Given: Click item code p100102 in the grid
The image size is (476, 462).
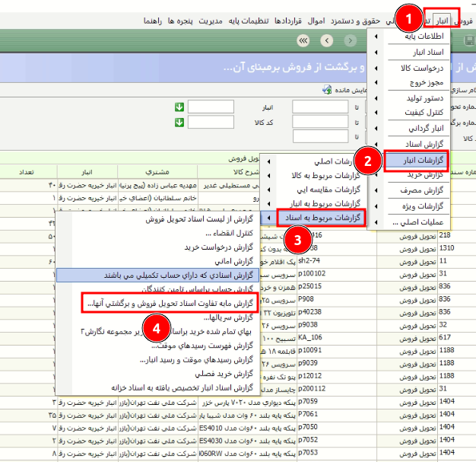Looking at the screenshot, I should 312,273.
